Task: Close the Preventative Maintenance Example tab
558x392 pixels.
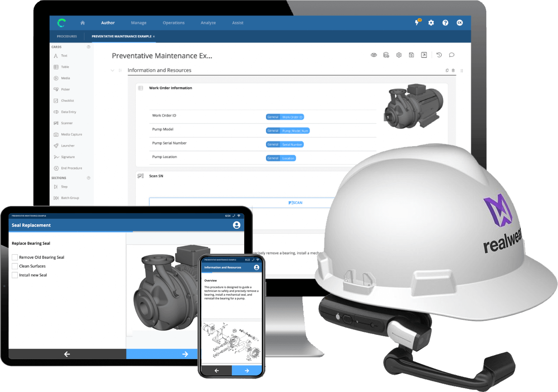Action: pyautogui.click(x=154, y=36)
